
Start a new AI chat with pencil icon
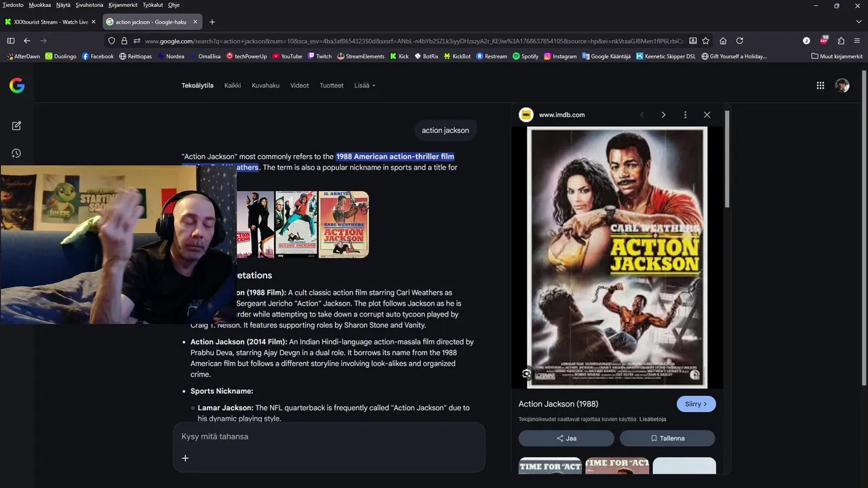pyautogui.click(x=16, y=126)
